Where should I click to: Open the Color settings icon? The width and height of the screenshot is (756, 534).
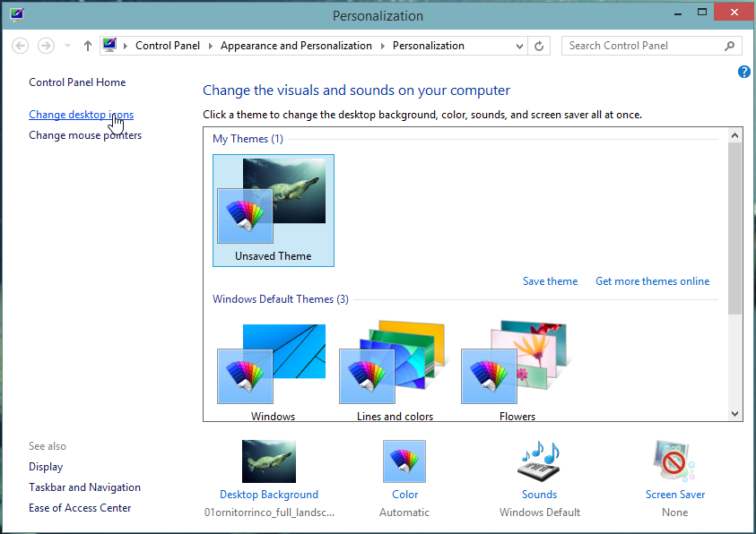(404, 462)
